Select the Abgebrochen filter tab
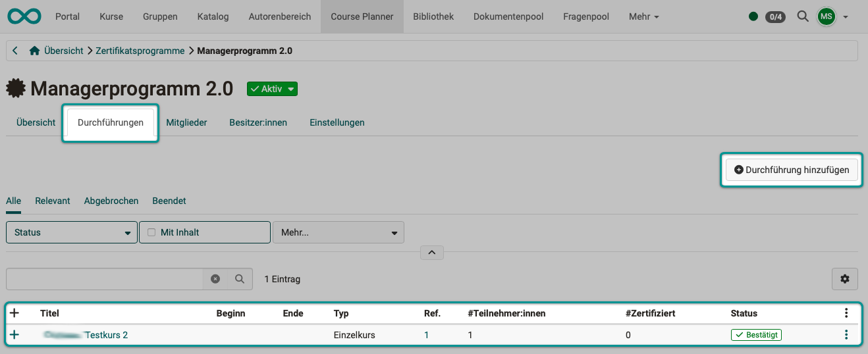868x354 pixels. (111, 201)
